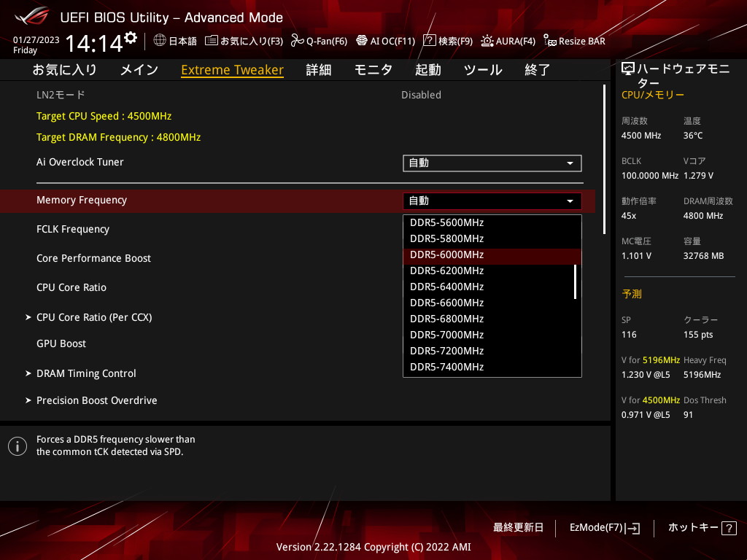
Task: Go to the 終了 tab
Action: point(538,70)
